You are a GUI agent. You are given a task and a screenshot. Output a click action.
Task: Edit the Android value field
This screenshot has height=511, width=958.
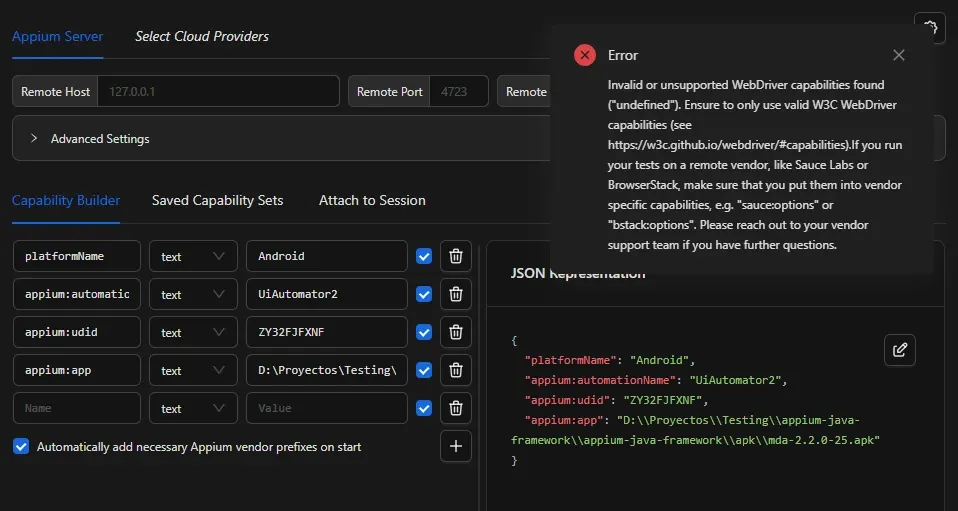[327, 256]
